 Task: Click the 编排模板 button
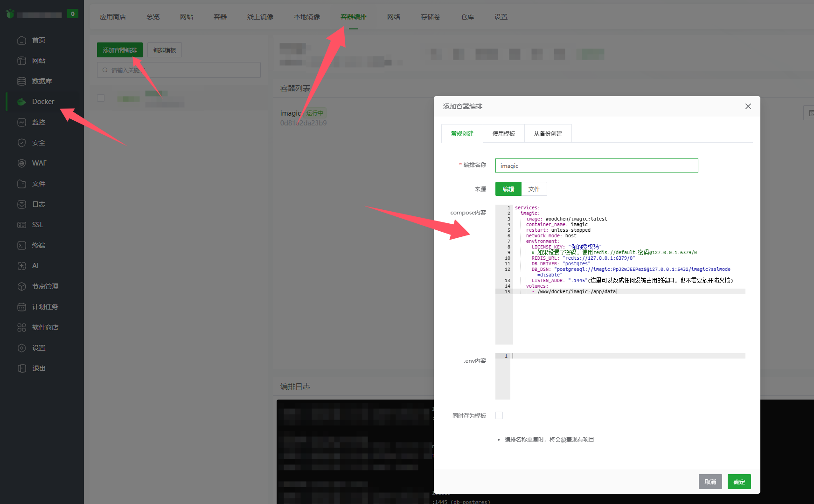click(165, 50)
